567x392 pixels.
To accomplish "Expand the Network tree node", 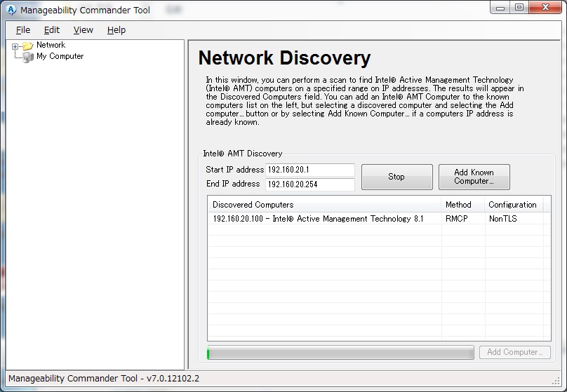I will 15,46.
